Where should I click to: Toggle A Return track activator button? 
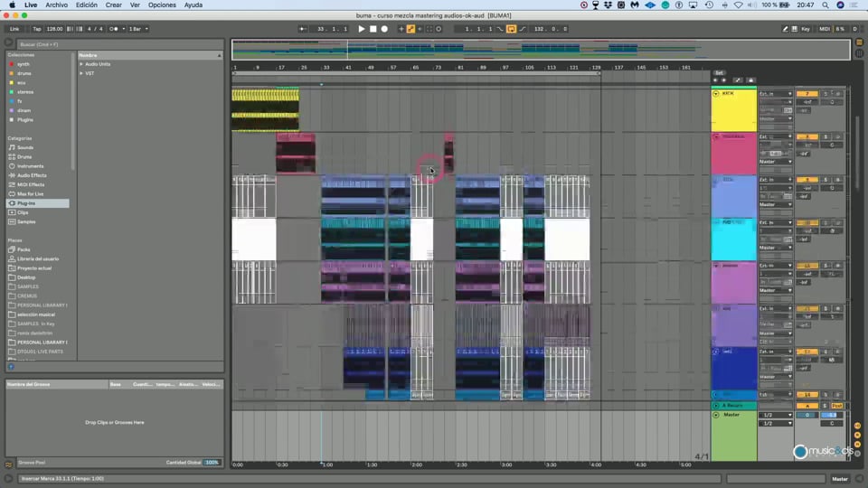coord(807,406)
